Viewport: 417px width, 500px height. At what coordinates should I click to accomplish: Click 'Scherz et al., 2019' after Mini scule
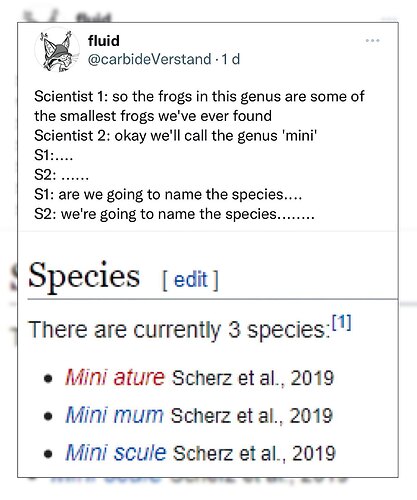[x=254, y=453]
